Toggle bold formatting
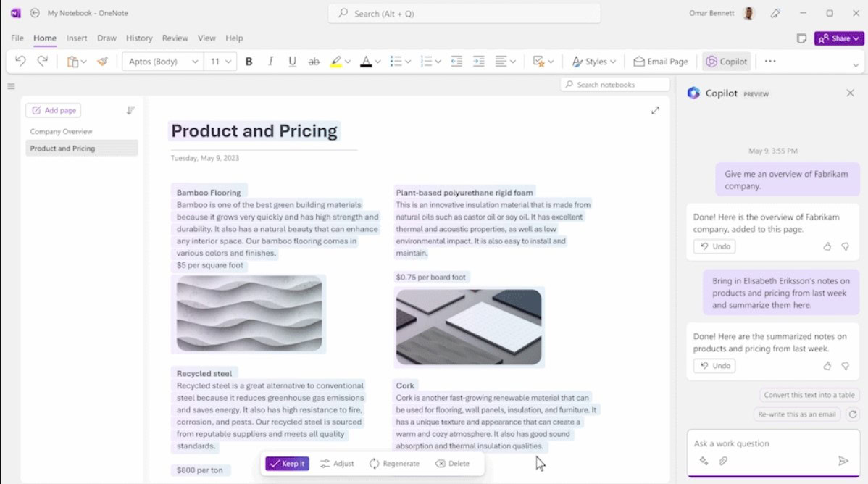The width and height of the screenshot is (868, 484). 249,62
